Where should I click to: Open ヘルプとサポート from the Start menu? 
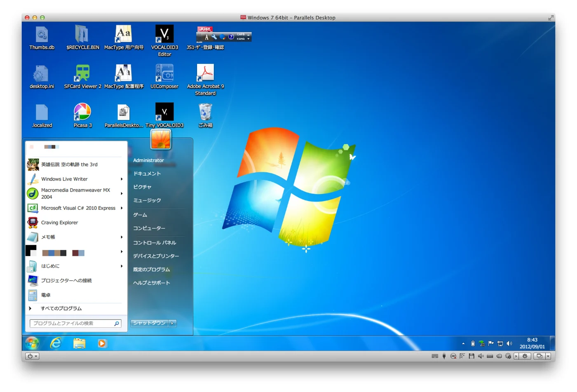[152, 283]
